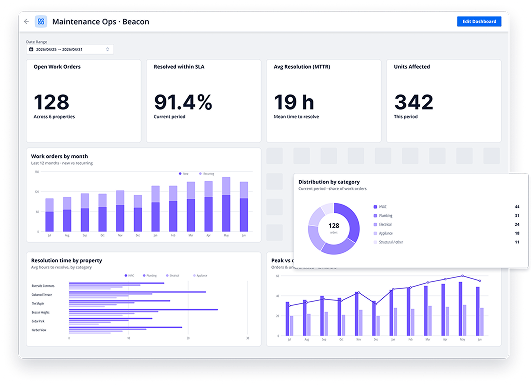The width and height of the screenshot is (532, 385).
Task: Click the Edit Dashboard button
Action: coord(479,21)
